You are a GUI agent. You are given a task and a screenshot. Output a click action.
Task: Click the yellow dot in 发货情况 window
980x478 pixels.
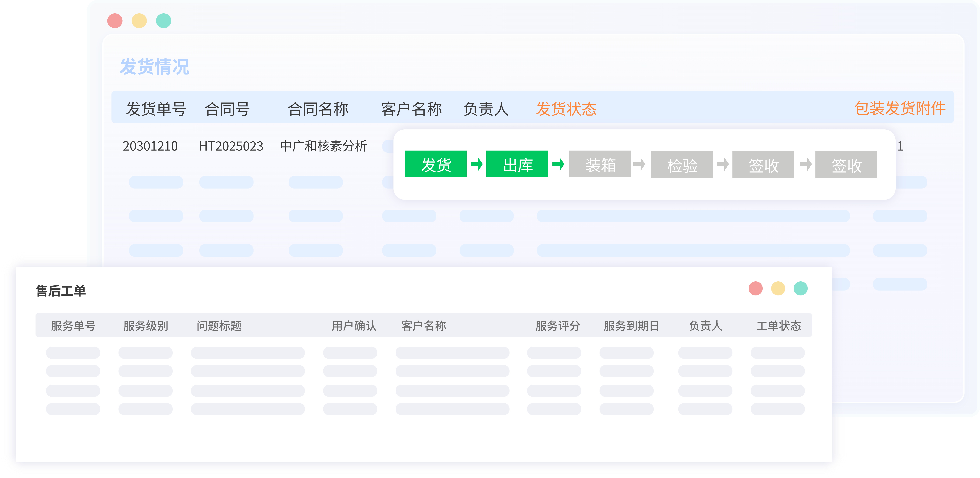139,21
